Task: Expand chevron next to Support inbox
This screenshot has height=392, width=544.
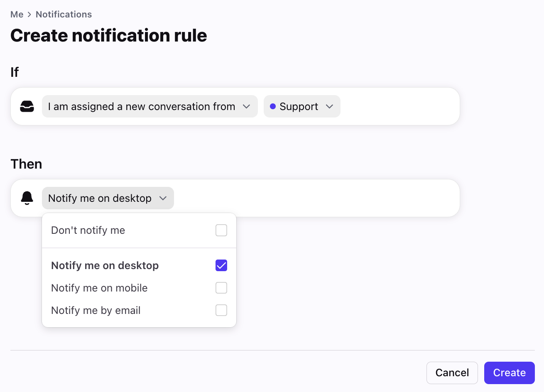Action: tap(330, 106)
